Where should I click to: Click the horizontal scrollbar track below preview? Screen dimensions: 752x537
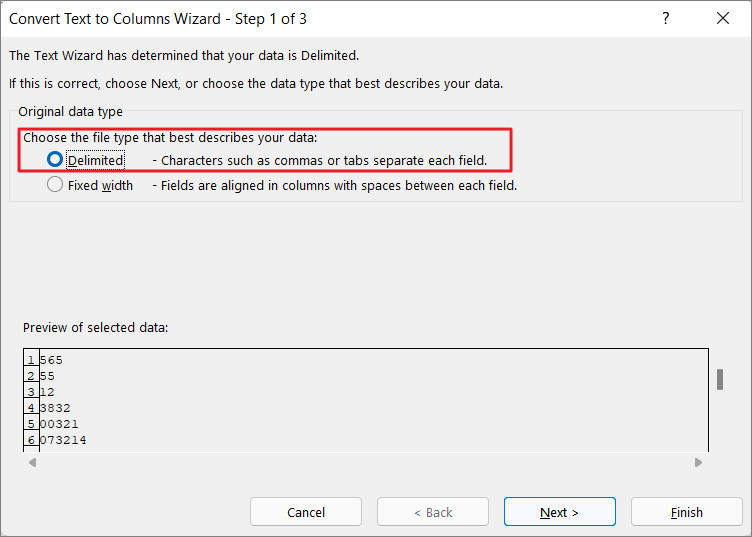[365, 463]
